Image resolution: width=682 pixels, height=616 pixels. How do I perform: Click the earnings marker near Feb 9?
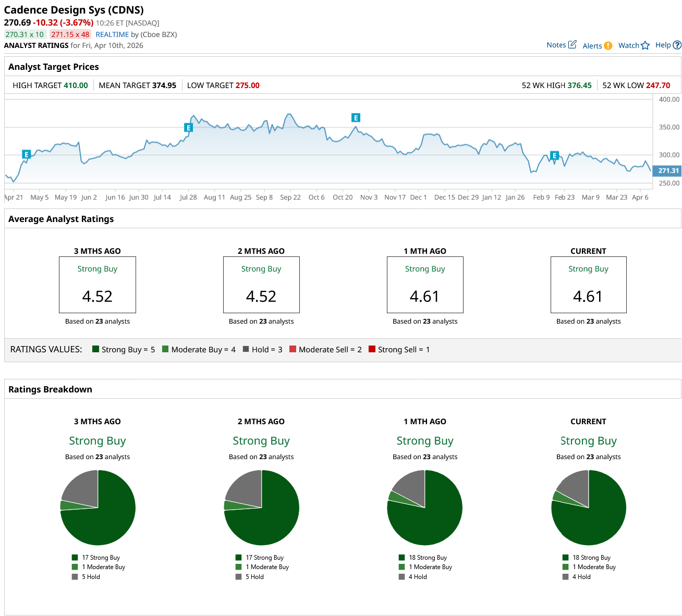click(x=554, y=155)
